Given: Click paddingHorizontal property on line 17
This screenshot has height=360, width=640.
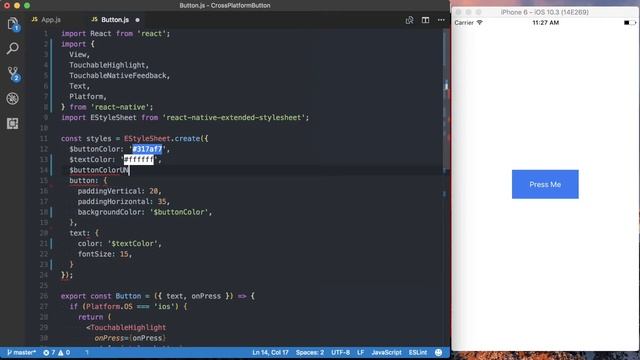Looking at the screenshot, I should 113,202.
